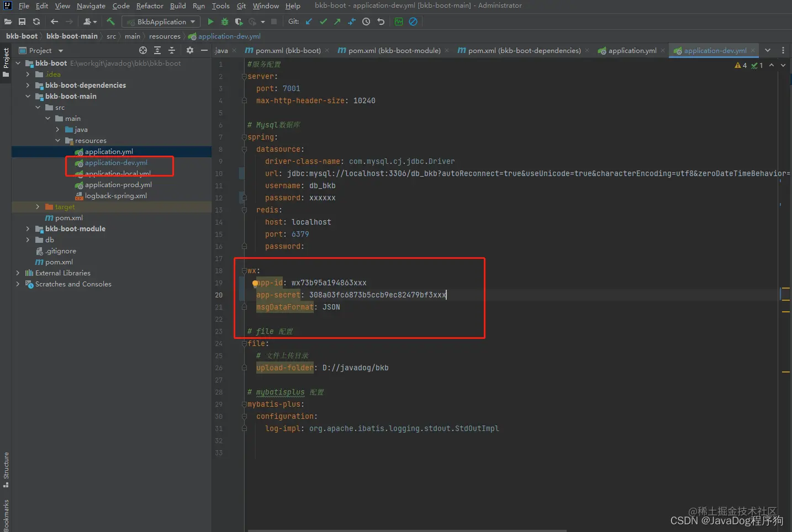The image size is (792, 532).
Task: Go back with the left arrow
Action: (54, 22)
